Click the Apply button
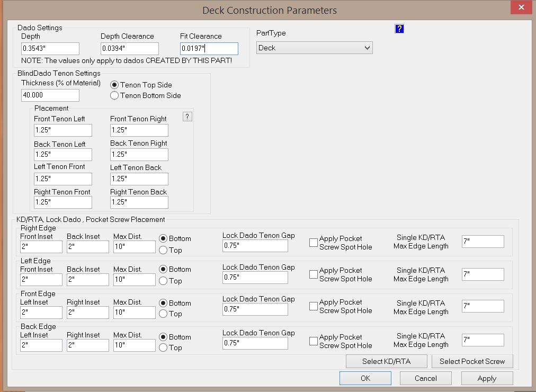Screen dimensions: 536x392 (487, 378)
